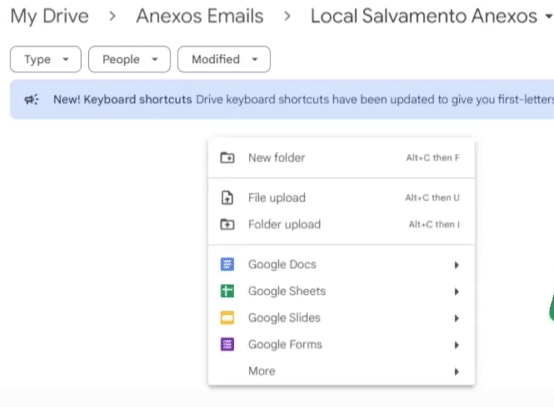Image resolution: width=554 pixels, height=407 pixels.
Task: Open Local Salvamento Anexos folder dropdown arrow
Action: tap(549, 16)
